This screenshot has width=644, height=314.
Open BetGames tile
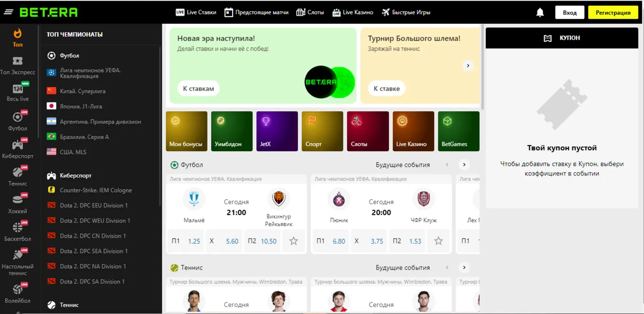click(458, 131)
